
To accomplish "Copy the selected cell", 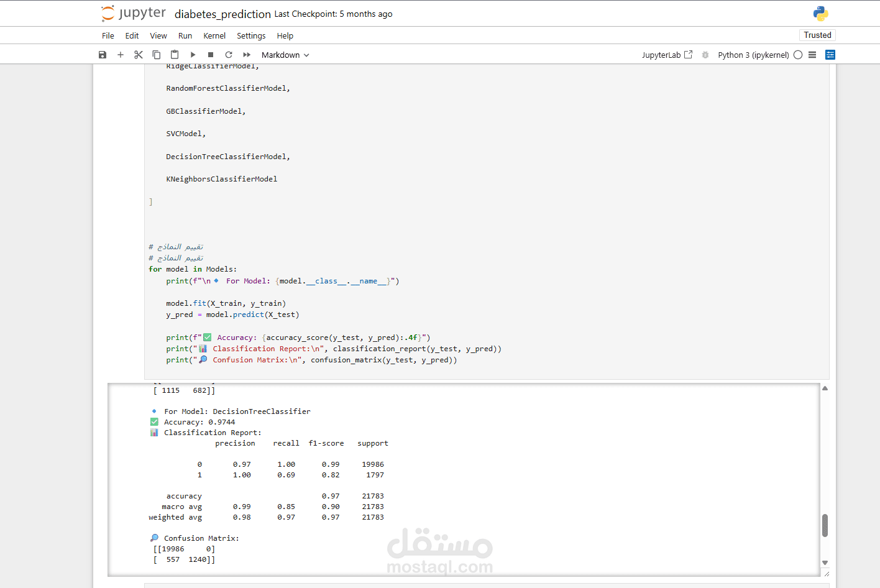I will pyautogui.click(x=157, y=55).
